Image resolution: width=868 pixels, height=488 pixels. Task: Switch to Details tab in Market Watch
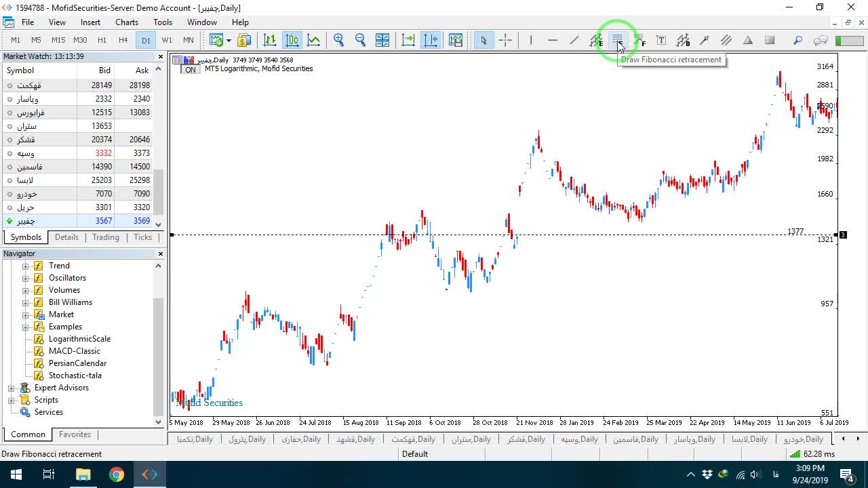tap(66, 237)
